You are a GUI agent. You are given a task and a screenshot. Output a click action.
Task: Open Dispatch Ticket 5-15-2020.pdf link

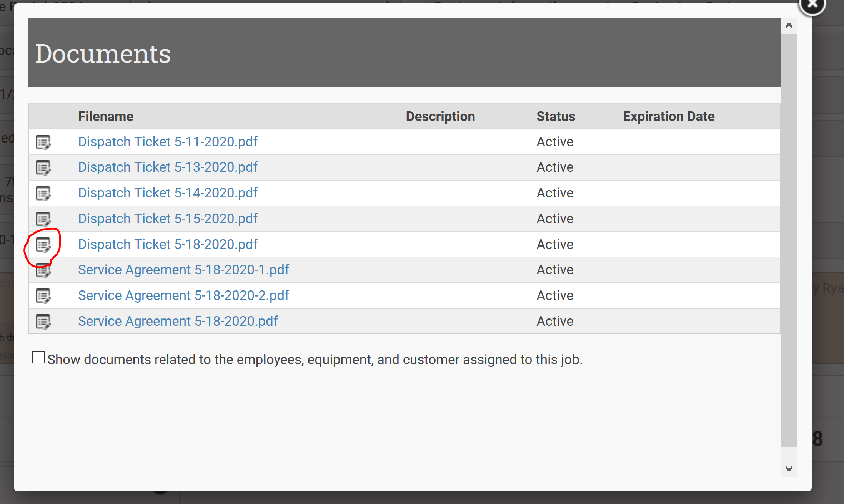click(x=168, y=219)
